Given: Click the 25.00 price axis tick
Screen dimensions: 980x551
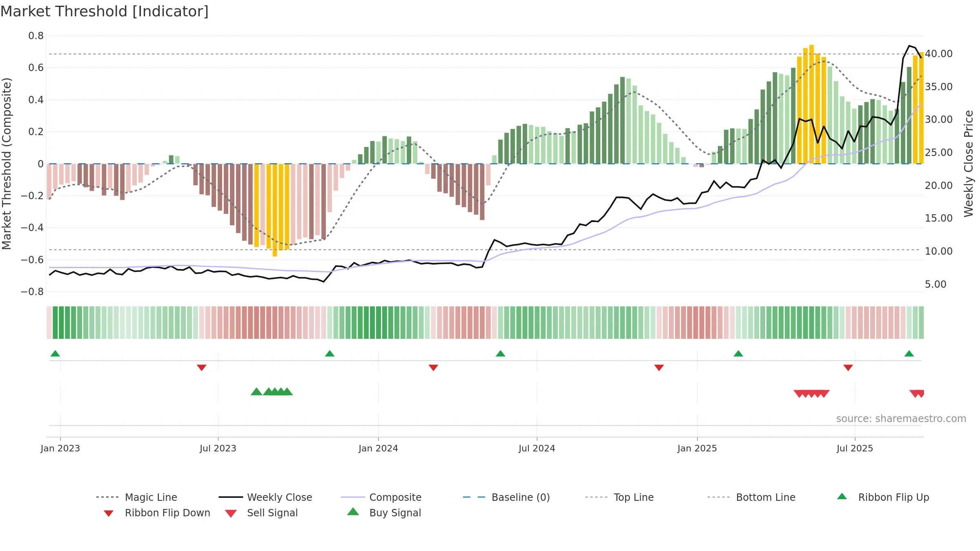Looking at the screenshot, I should click(939, 153).
